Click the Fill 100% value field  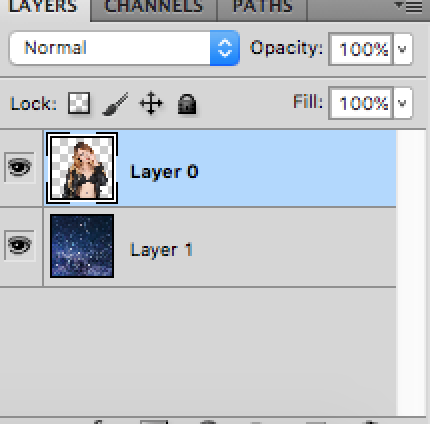361,103
